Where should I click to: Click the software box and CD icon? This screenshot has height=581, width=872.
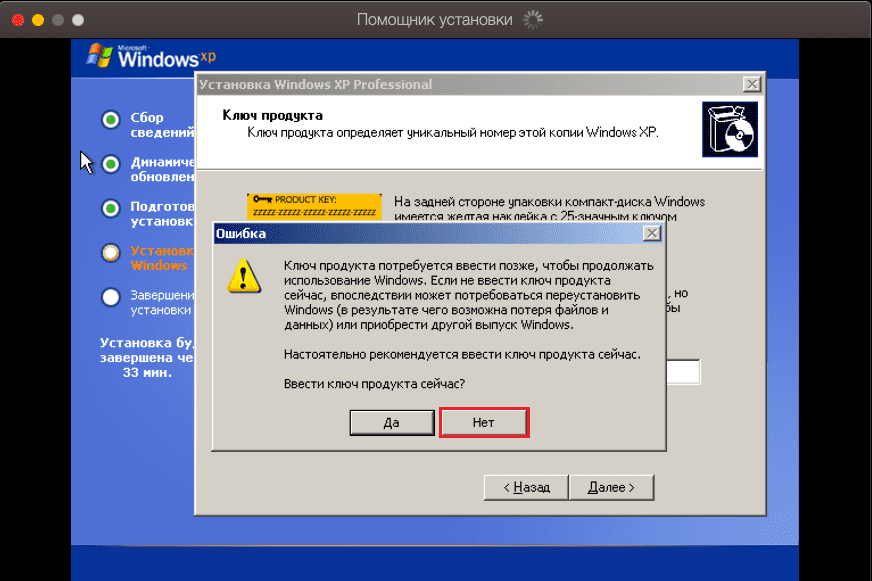tap(730, 129)
